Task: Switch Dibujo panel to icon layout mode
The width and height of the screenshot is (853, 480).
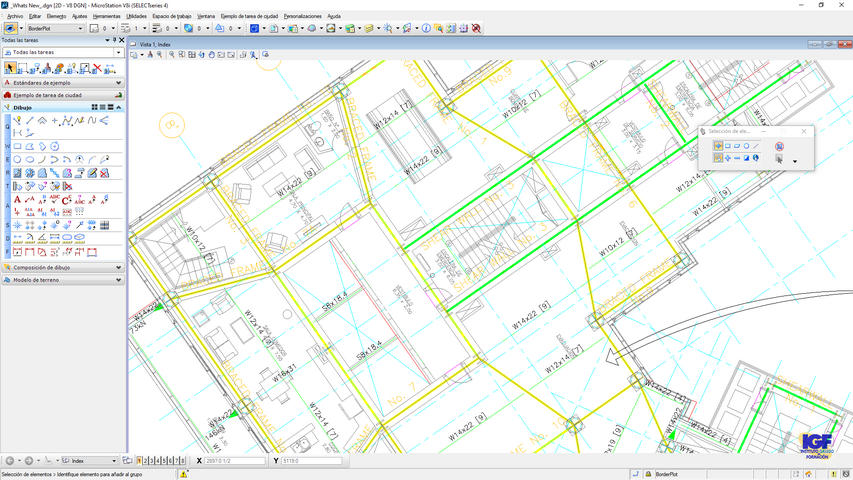Action: point(94,107)
